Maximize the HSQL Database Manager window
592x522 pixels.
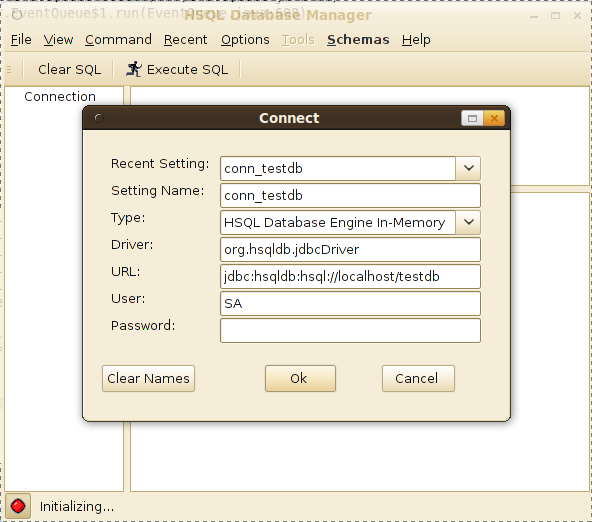point(555,15)
